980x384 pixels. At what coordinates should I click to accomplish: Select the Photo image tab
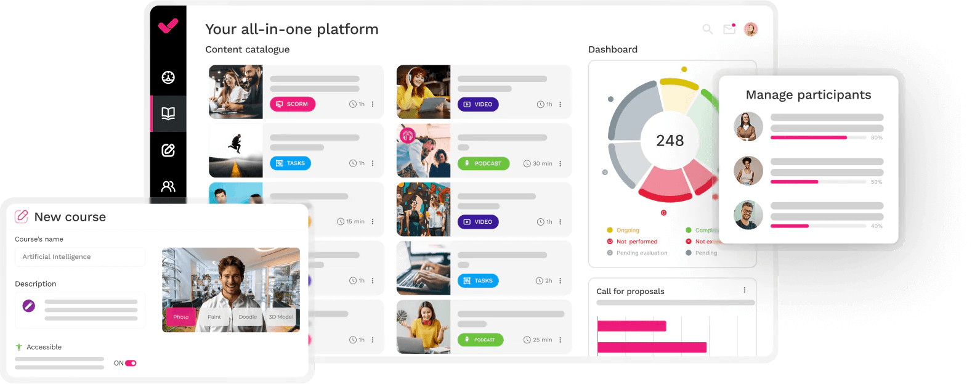[x=180, y=317]
